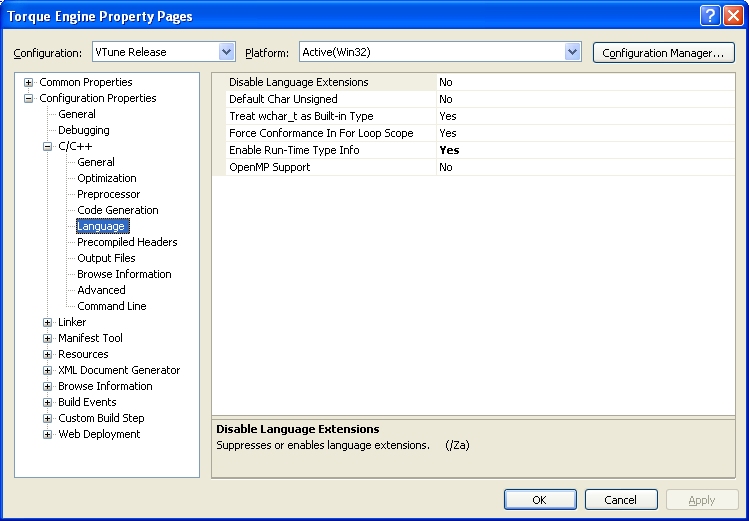Close the Torque Engine Property Pages dialog
749x521 pixels.
[x=732, y=16]
